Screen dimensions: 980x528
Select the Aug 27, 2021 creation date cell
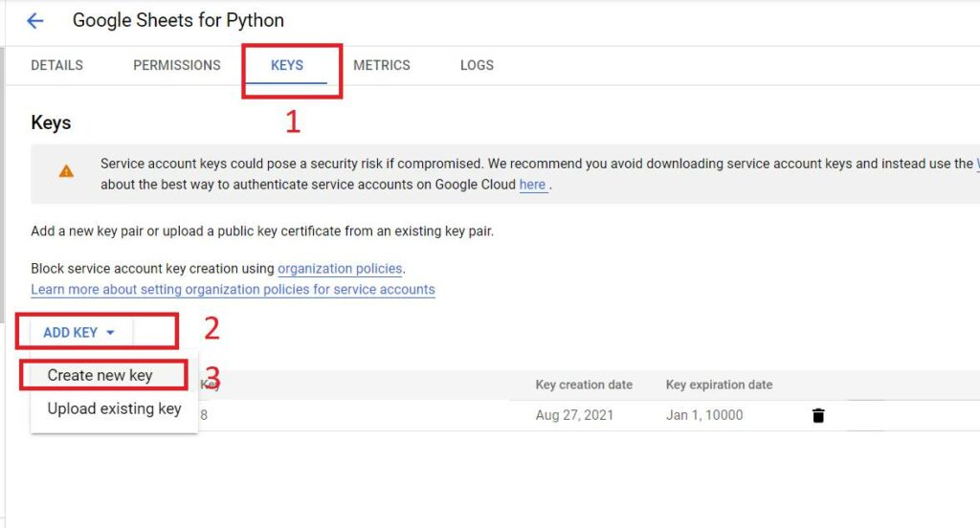click(x=574, y=415)
